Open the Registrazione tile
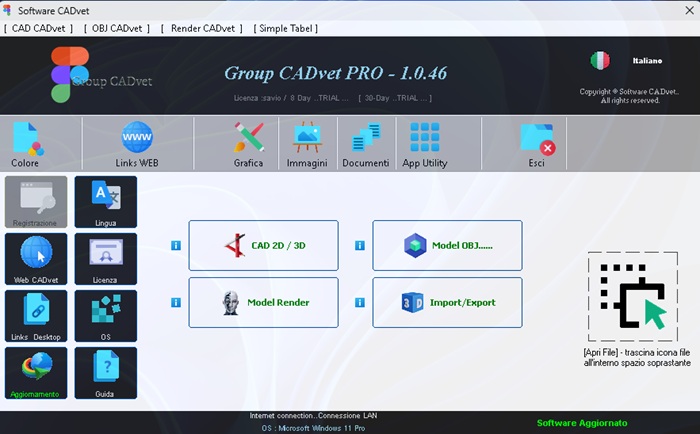The width and height of the screenshot is (700, 434). coord(36,202)
